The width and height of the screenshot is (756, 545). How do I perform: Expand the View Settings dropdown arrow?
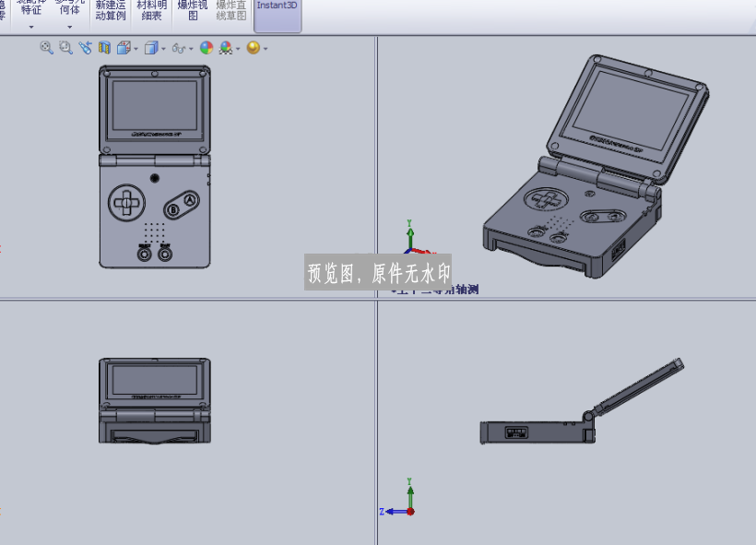point(266,49)
